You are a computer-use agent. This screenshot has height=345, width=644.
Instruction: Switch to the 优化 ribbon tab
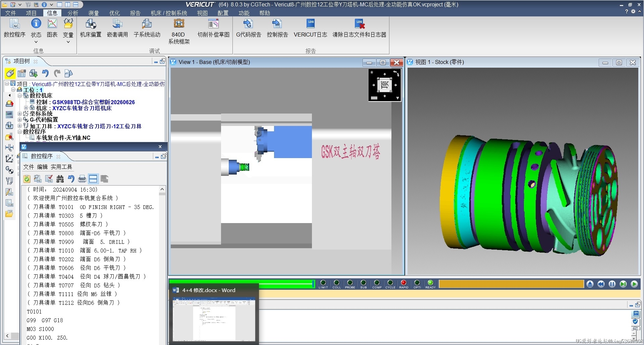coord(114,13)
